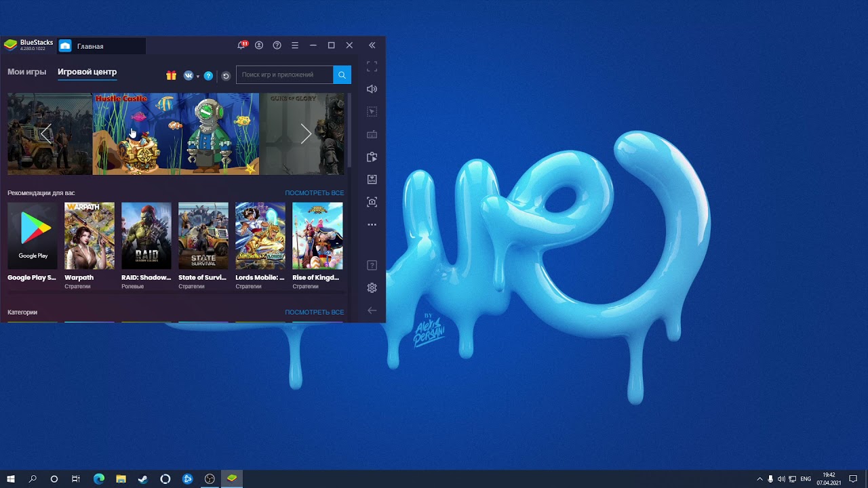Open the ENG language switcher
868x488 pixels.
point(806,479)
